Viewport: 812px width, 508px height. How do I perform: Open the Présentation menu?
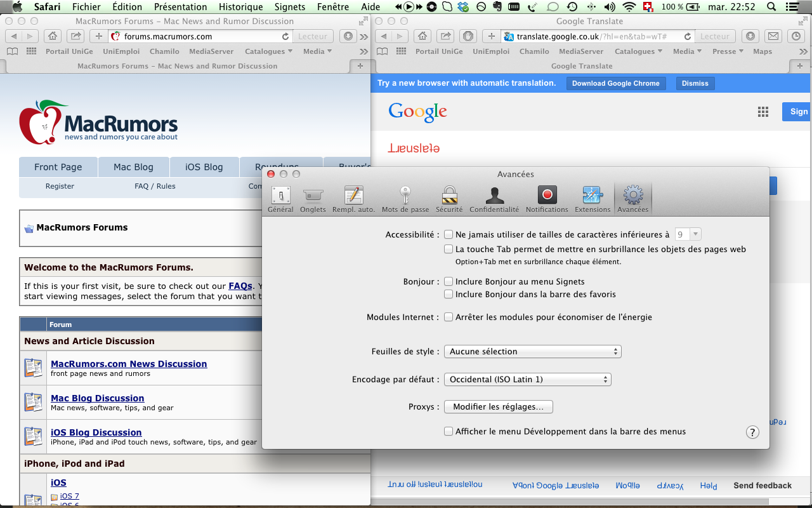tap(180, 7)
